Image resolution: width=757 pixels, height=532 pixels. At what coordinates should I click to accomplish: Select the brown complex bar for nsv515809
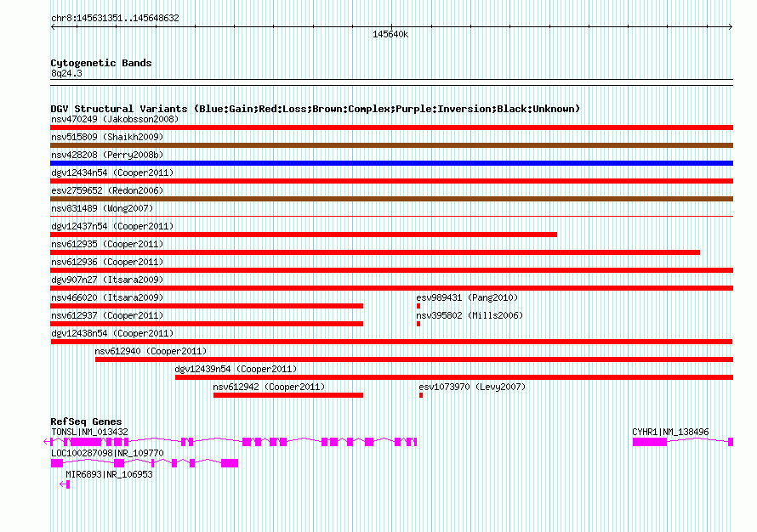tap(391, 145)
